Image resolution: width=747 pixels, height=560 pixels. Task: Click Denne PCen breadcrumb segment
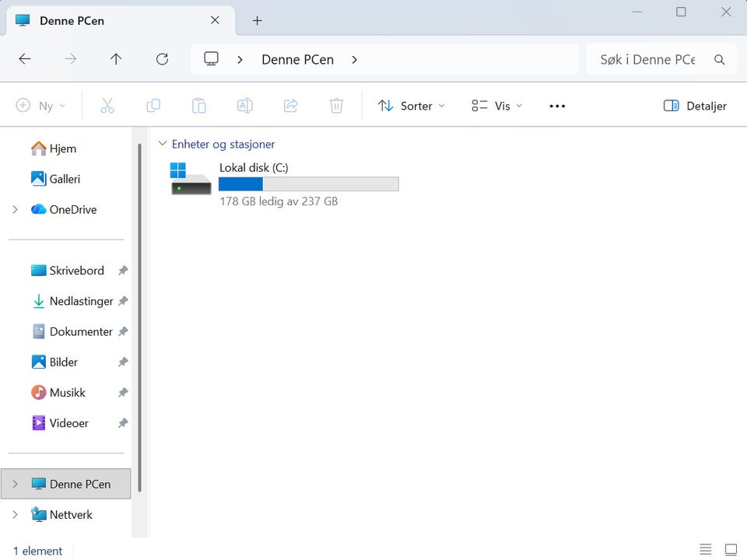point(298,60)
